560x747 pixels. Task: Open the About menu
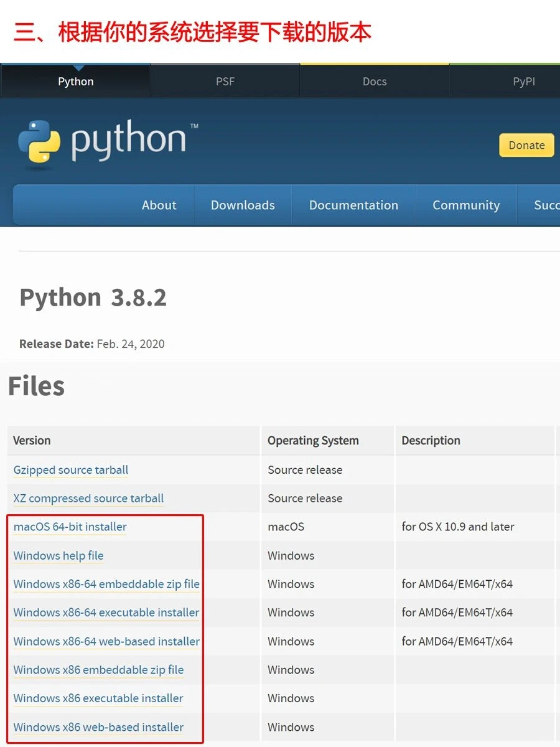point(159,205)
